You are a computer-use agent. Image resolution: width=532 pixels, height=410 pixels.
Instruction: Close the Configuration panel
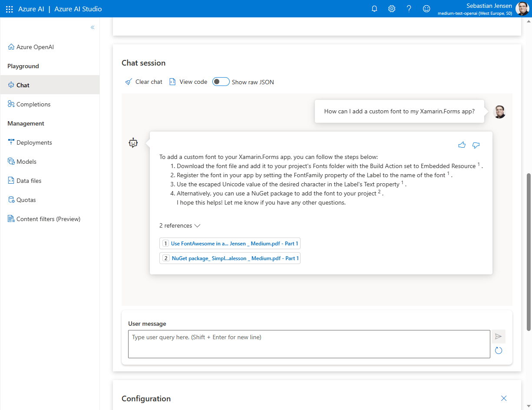pyautogui.click(x=504, y=398)
